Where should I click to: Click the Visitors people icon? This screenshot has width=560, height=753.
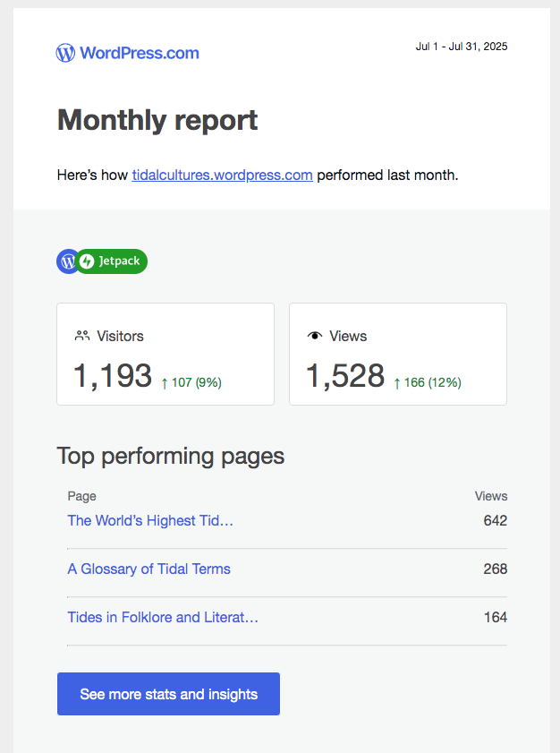(x=82, y=336)
